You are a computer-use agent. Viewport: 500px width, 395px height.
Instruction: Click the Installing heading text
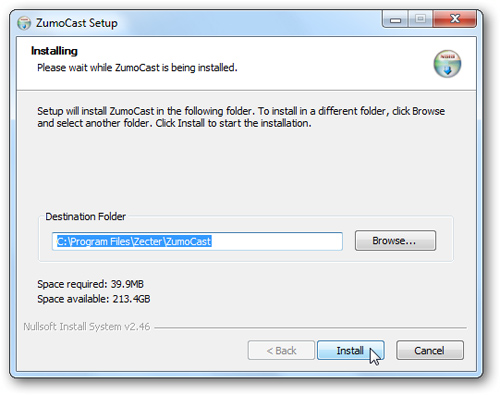pos(54,51)
